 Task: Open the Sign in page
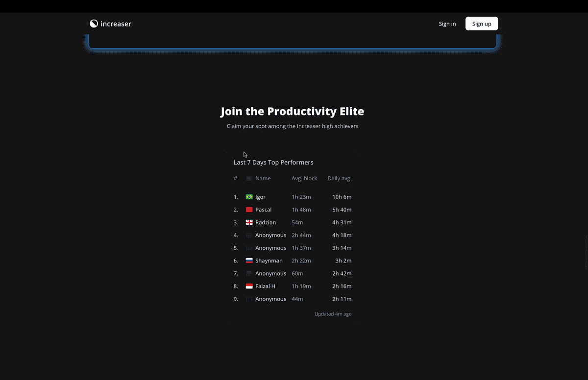pyautogui.click(x=447, y=24)
